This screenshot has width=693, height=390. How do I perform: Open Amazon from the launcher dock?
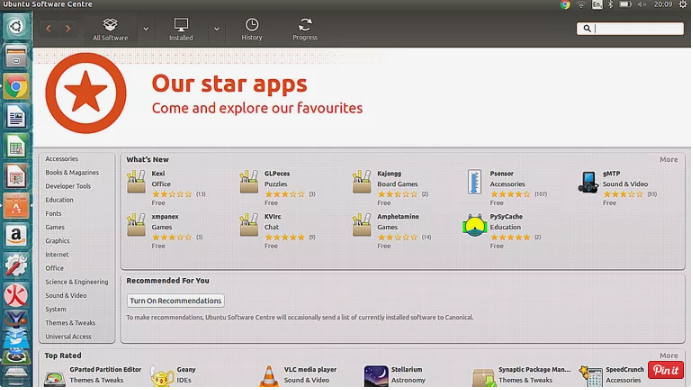pyautogui.click(x=16, y=235)
